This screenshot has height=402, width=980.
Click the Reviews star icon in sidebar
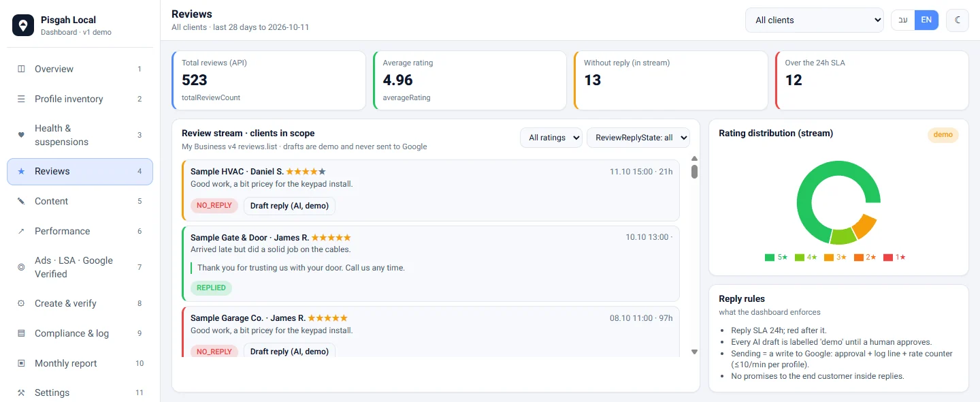click(21, 172)
